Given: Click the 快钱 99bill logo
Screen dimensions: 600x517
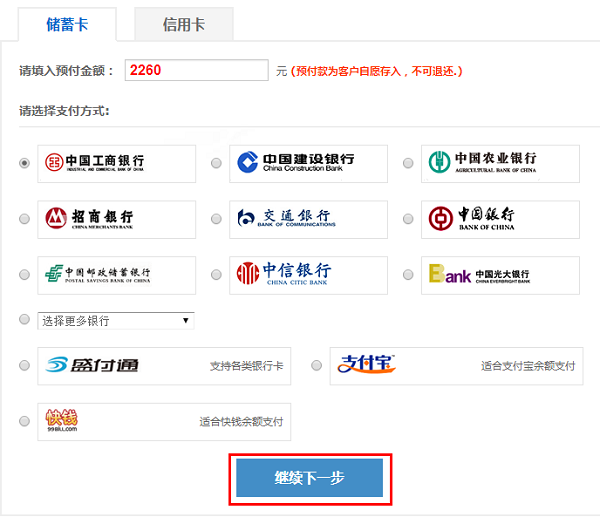Looking at the screenshot, I should [63, 421].
